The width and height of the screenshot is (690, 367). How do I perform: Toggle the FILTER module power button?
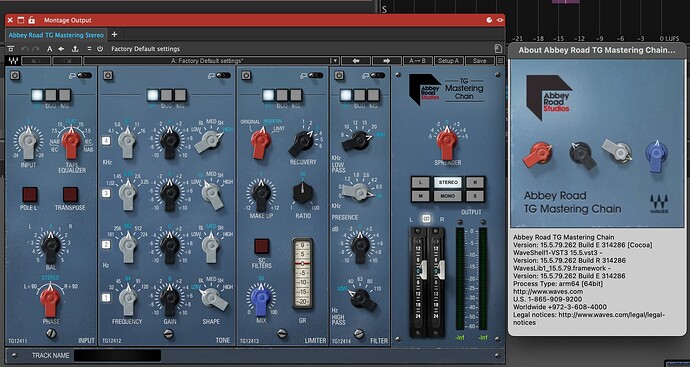point(339,76)
